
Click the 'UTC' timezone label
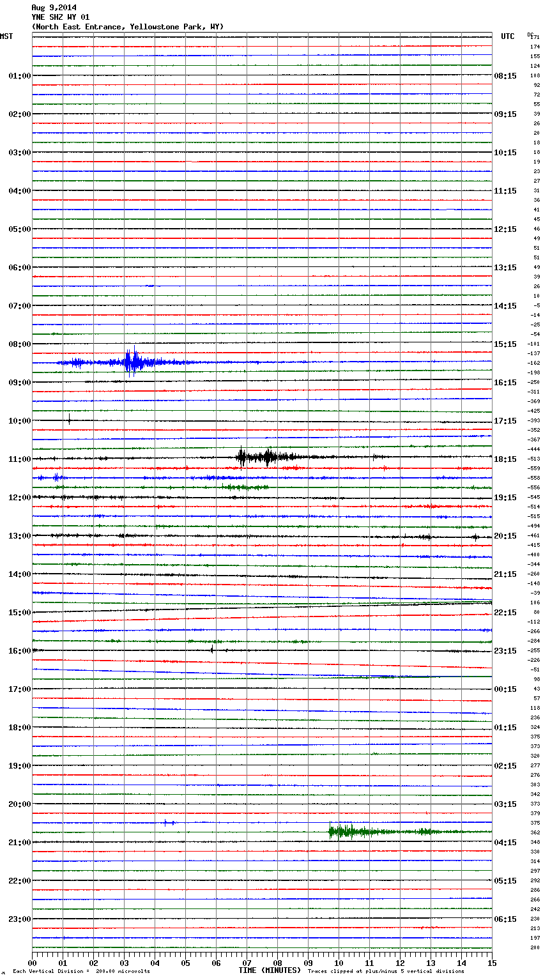coord(507,36)
